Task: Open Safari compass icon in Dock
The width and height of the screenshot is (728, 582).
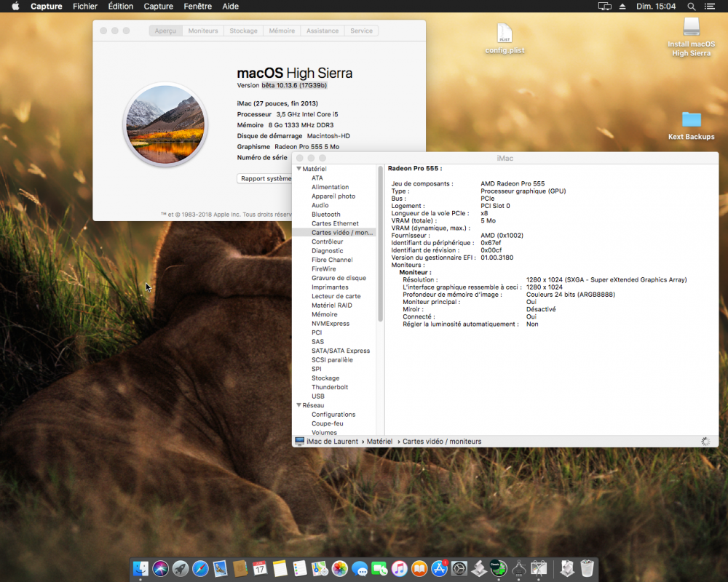Action: [201, 568]
